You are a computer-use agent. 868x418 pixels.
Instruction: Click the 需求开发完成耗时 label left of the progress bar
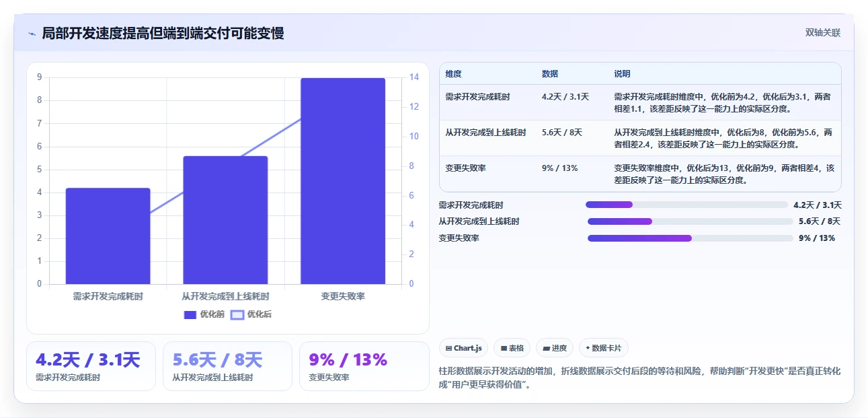471,205
